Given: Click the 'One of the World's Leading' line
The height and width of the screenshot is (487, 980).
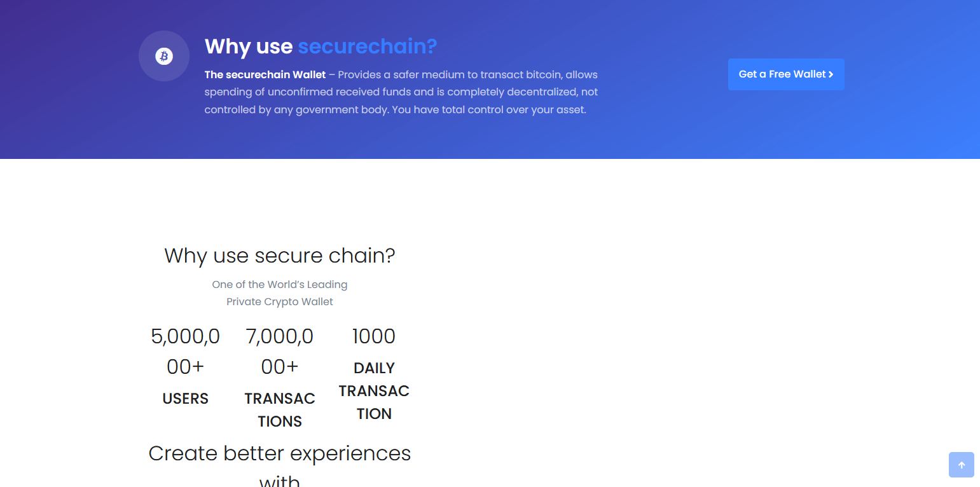Looking at the screenshot, I should (280, 284).
